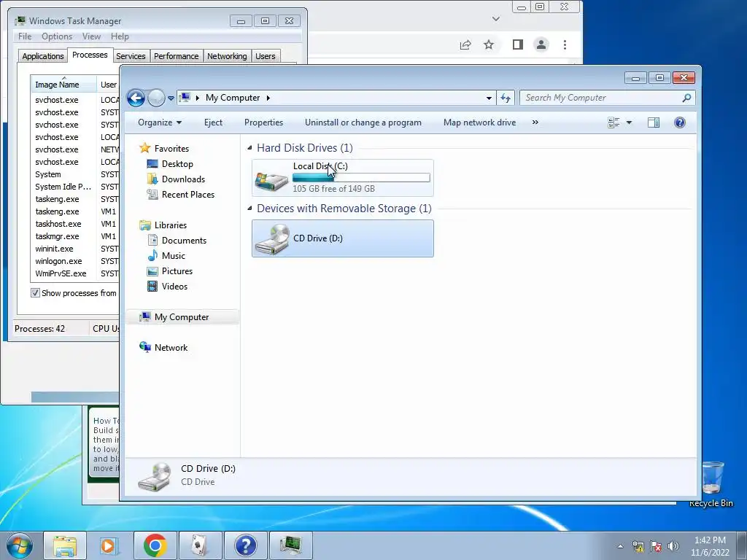Click the Explorer forward arrow button
747x560 pixels.
[156, 98]
